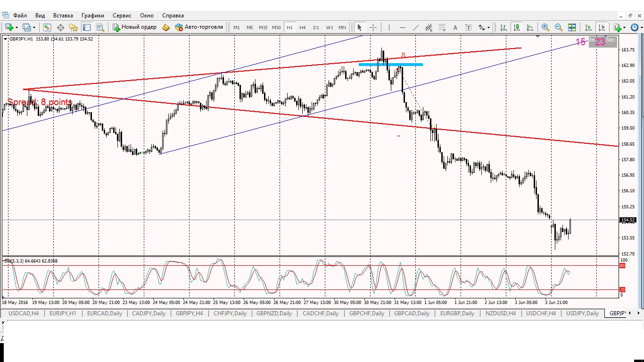Open the Файл menu
The height and width of the screenshot is (362, 644).
click(20, 16)
